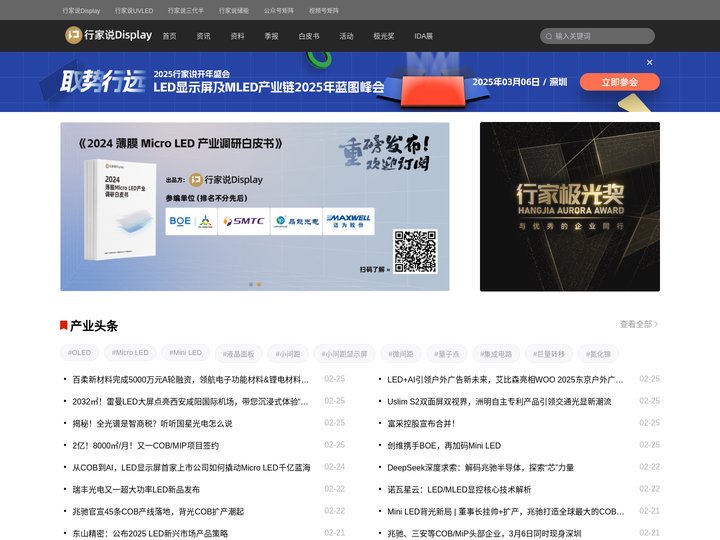This screenshot has width=720, height=540.
Task: Expand 查看全部 chevron link
Action: [639, 324]
